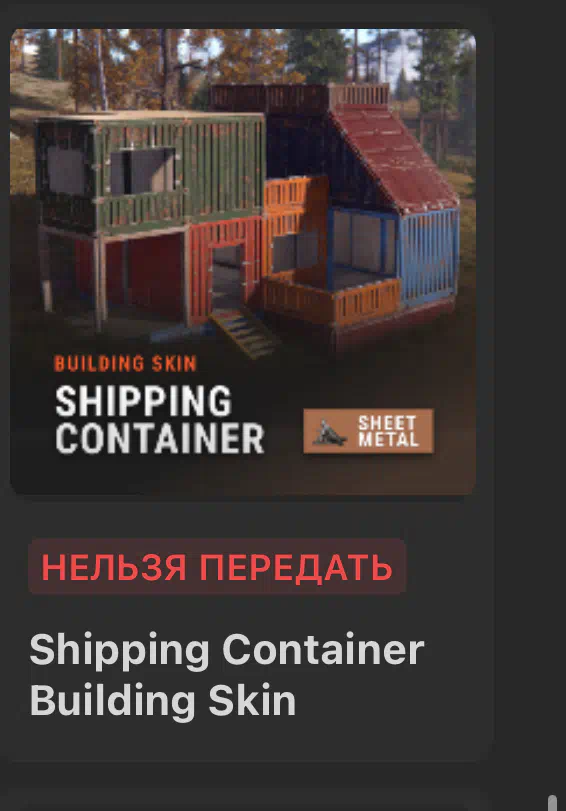
Task: Click the window on the green container
Action: coord(143,172)
